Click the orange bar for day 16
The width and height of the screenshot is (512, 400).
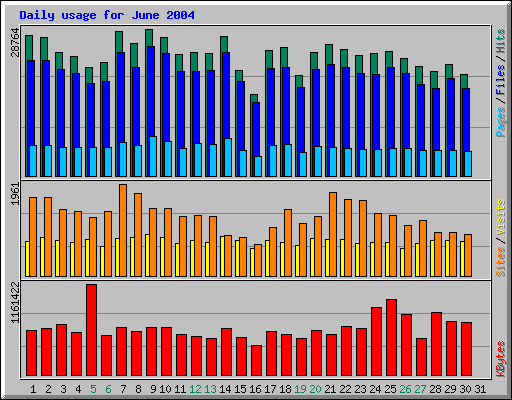tap(258, 260)
